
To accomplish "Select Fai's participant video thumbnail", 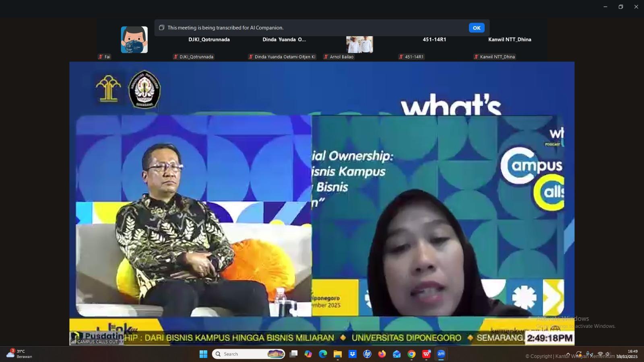I will tap(134, 40).
